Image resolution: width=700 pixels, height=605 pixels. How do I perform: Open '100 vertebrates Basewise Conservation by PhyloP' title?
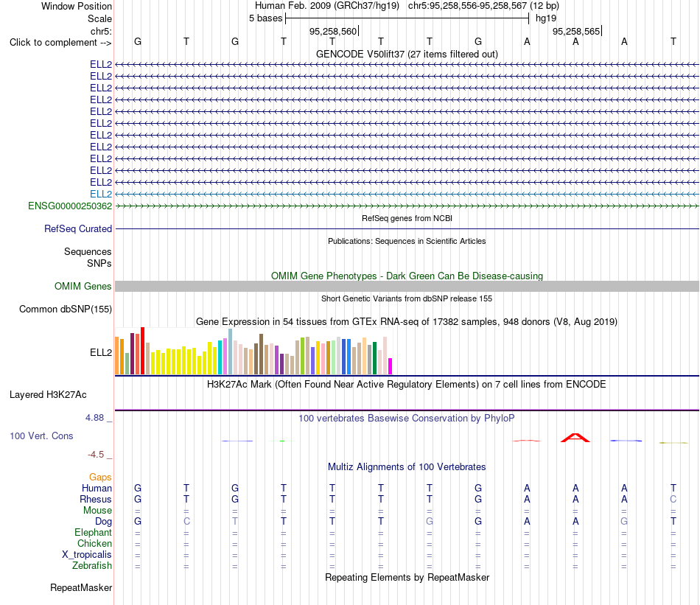coord(407,419)
